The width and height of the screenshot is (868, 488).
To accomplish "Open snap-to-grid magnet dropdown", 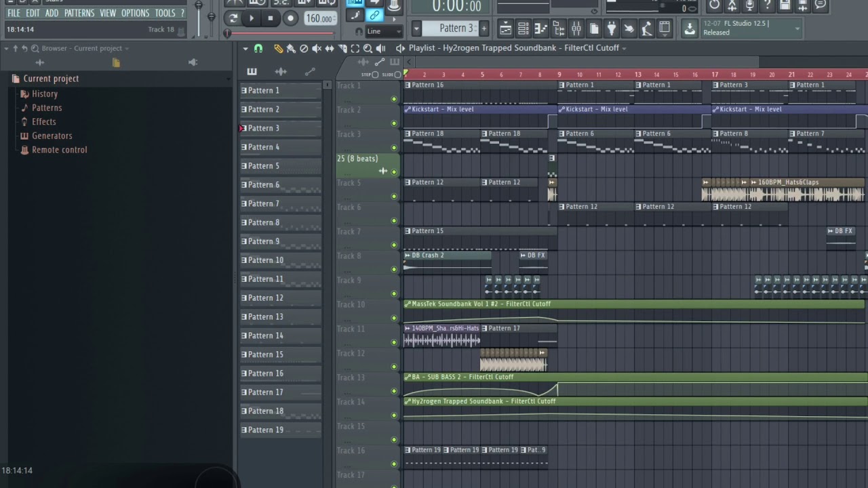I will pyautogui.click(x=258, y=49).
